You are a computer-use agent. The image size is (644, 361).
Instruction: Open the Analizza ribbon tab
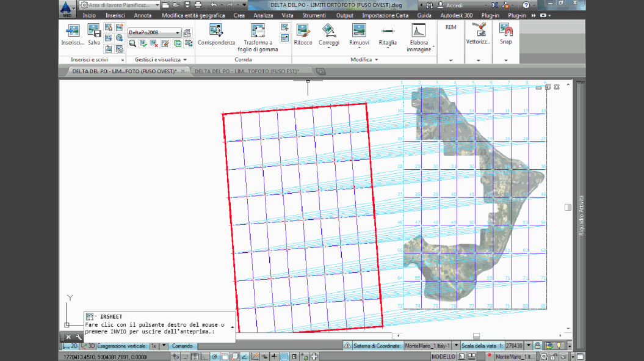[x=263, y=15]
